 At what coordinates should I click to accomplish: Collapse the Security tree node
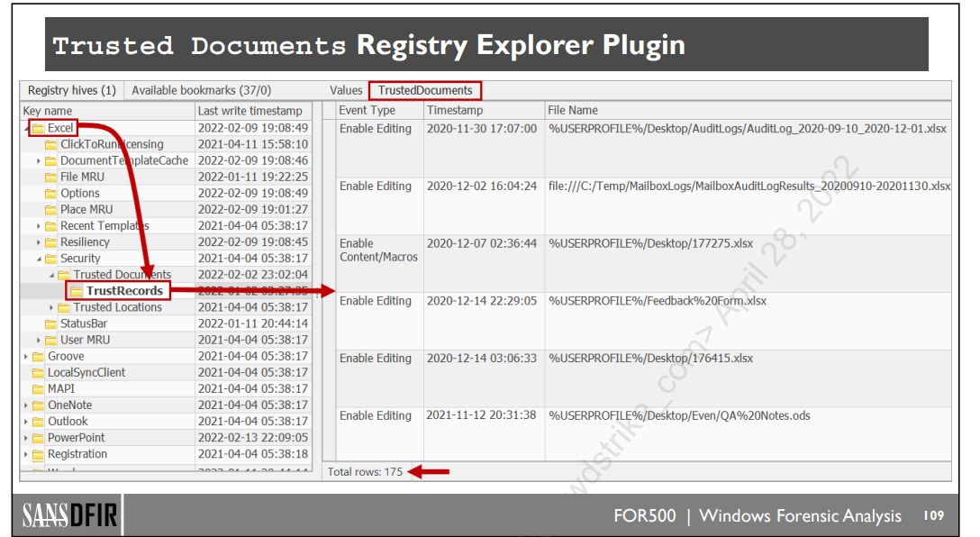[x=39, y=259]
